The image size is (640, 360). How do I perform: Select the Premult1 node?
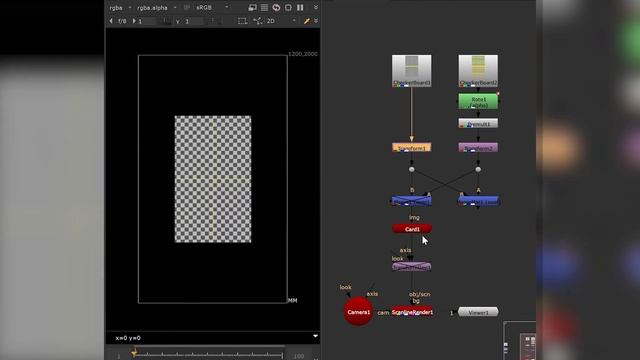pyautogui.click(x=478, y=123)
